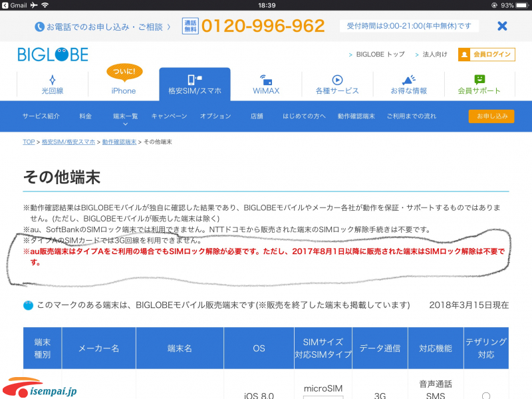This screenshot has height=399, width=532.
Task: Tap the メーカー名 column header
Action: [x=98, y=348]
